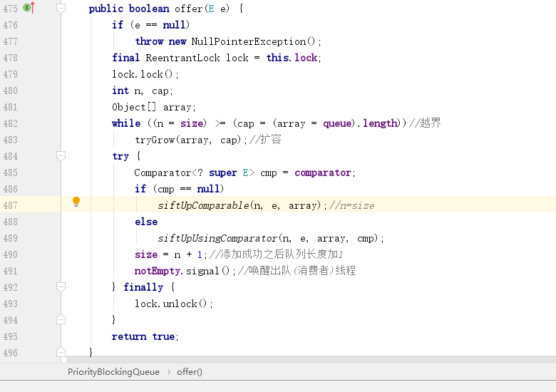Click the offer method name in the signature

coord(189,9)
